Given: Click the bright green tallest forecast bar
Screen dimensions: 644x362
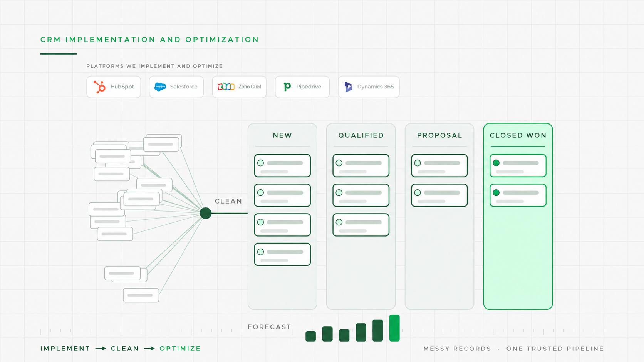Looking at the screenshot, I should 394,328.
